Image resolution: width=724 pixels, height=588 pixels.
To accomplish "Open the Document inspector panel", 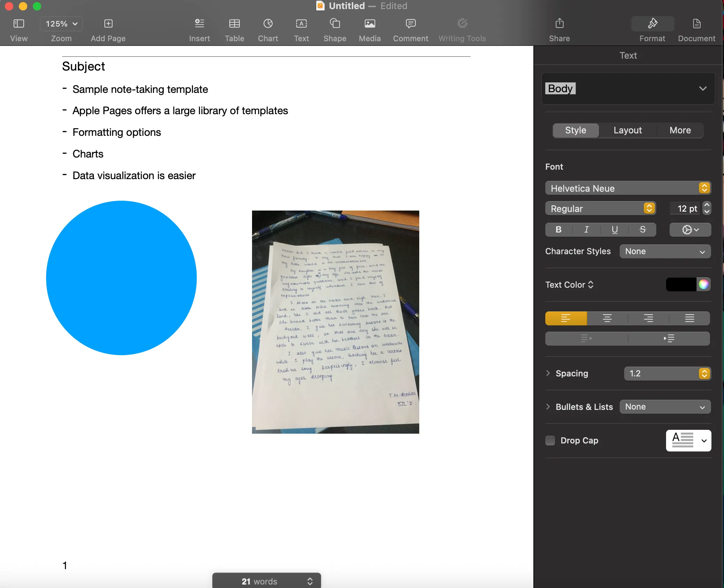I will point(696,24).
